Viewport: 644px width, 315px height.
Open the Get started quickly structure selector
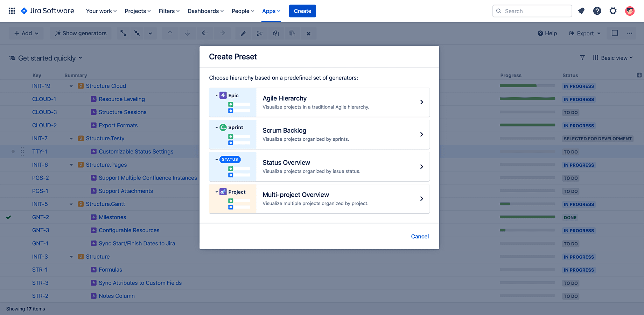pyautogui.click(x=46, y=58)
